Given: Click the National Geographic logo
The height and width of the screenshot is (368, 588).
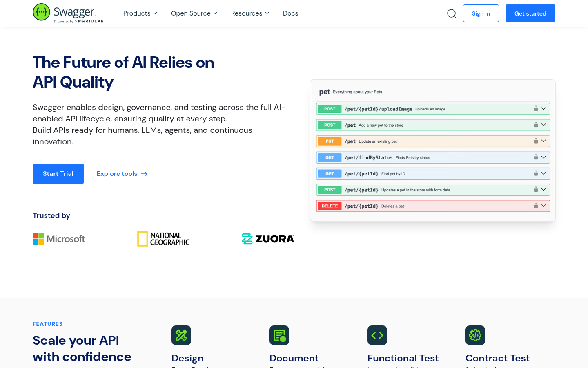Looking at the screenshot, I should pyautogui.click(x=163, y=239).
